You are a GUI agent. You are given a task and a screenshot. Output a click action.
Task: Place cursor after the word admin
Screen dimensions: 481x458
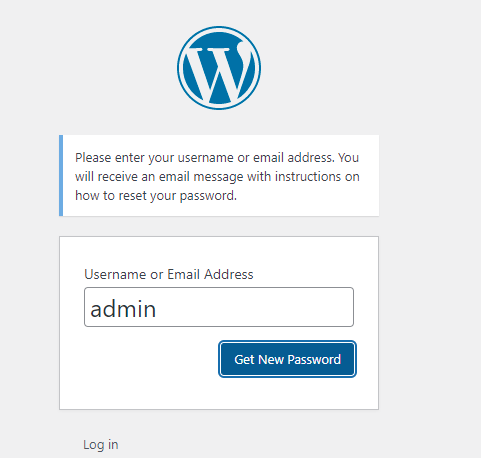point(157,309)
